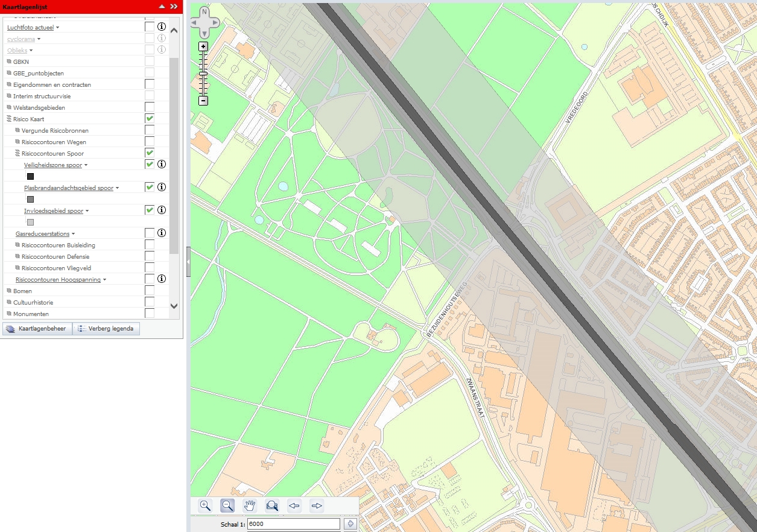Collapse the Kaartlagenlijst panel header arrow
The width and height of the screenshot is (757, 532).
point(161,6)
